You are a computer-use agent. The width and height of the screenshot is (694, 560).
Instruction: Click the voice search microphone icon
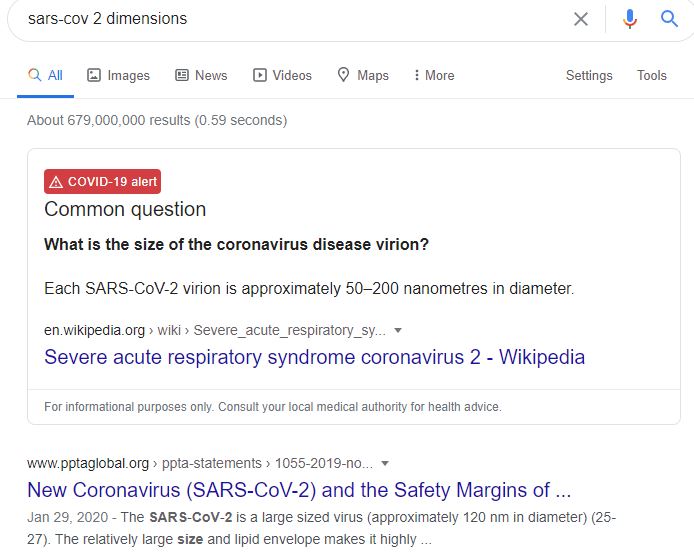pyautogui.click(x=629, y=19)
